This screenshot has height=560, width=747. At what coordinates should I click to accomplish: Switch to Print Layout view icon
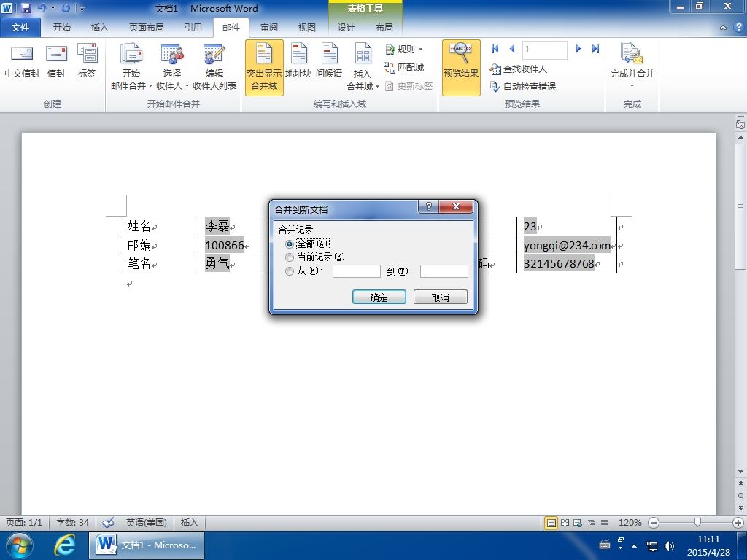coord(551,523)
